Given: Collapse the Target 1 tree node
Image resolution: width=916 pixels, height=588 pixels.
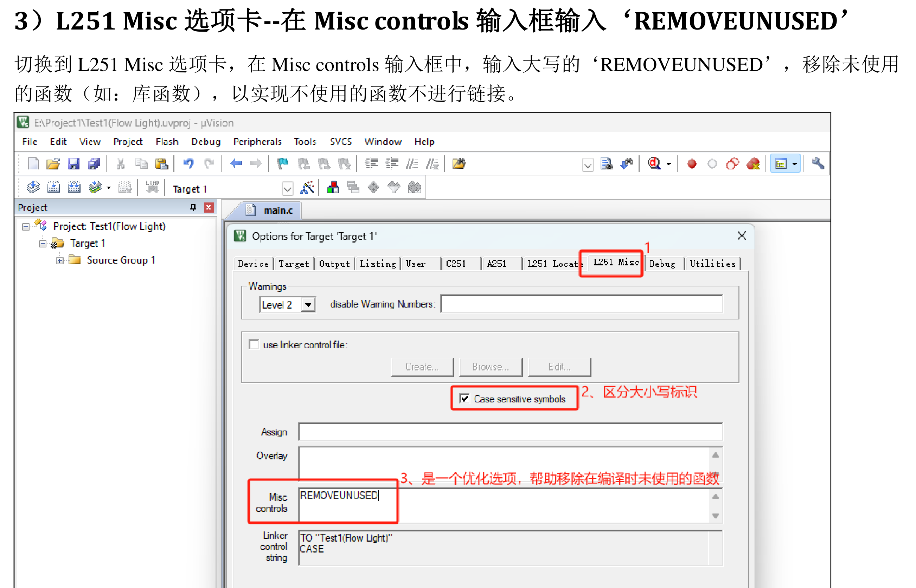Looking at the screenshot, I should coord(43,244).
